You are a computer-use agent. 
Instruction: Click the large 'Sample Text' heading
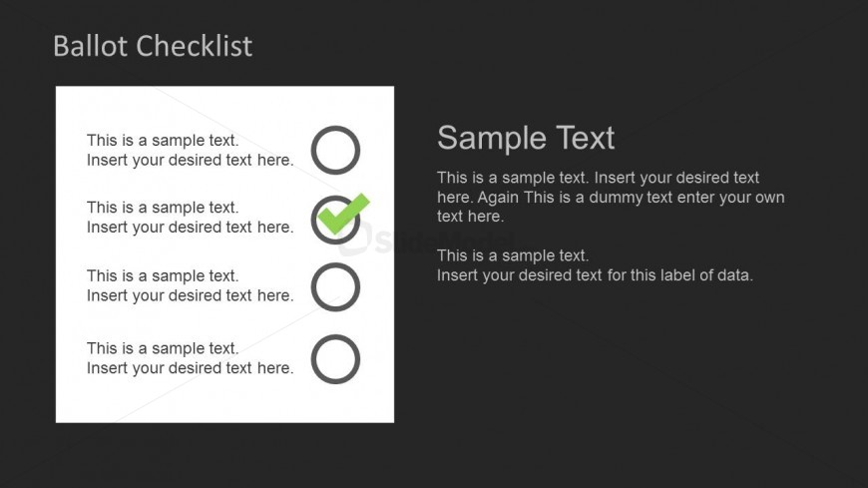526,138
